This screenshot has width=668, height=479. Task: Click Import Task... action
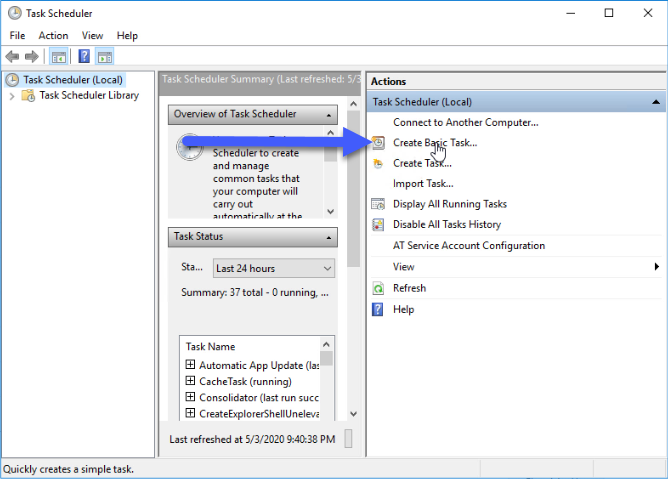423,184
